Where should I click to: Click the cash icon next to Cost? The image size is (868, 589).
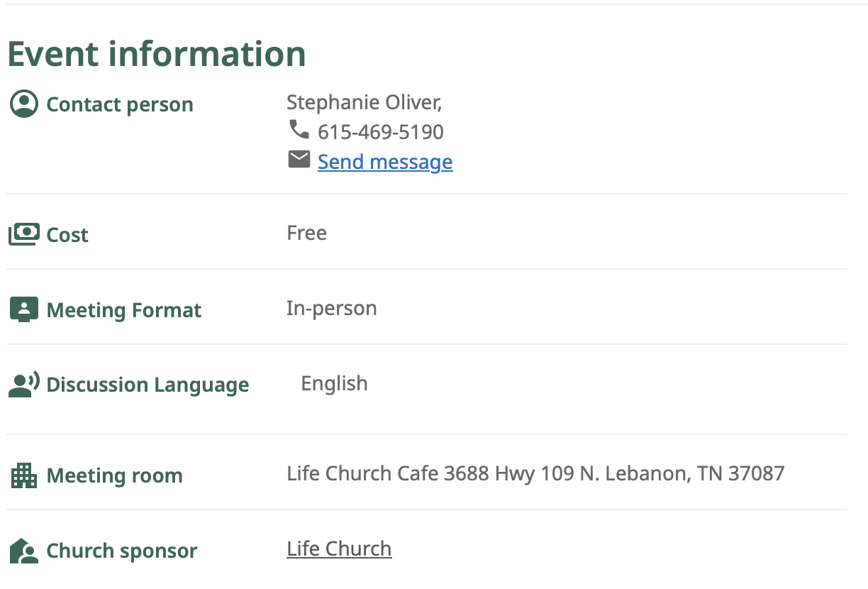click(23, 234)
